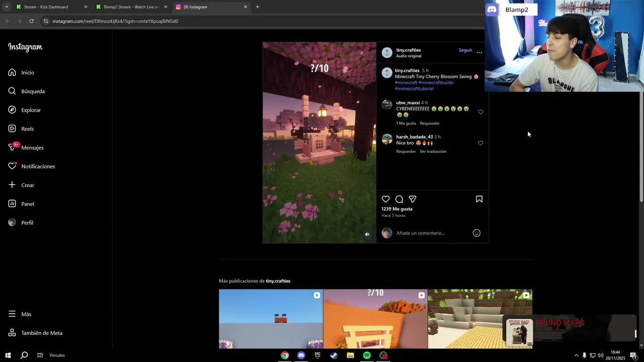Open the Más menu
The image size is (644, 362).
tap(20, 314)
